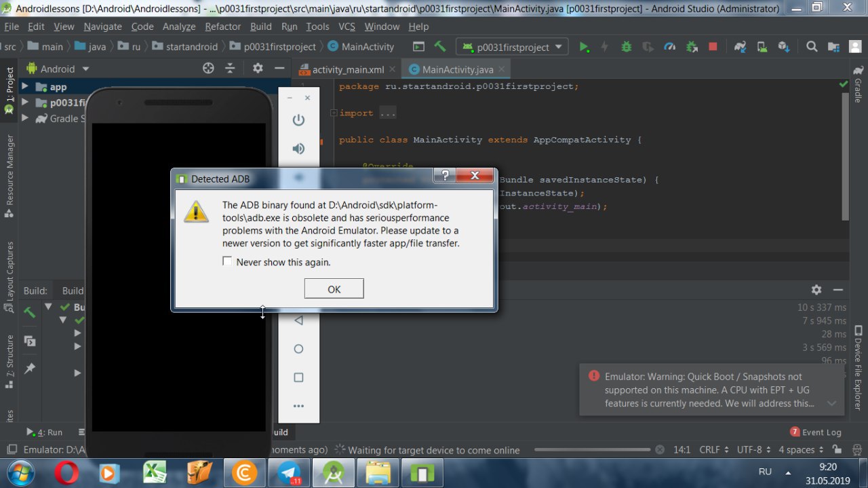The width and height of the screenshot is (868, 488).
Task: Sync project with Gradle files icon
Action: pyautogui.click(x=741, y=47)
